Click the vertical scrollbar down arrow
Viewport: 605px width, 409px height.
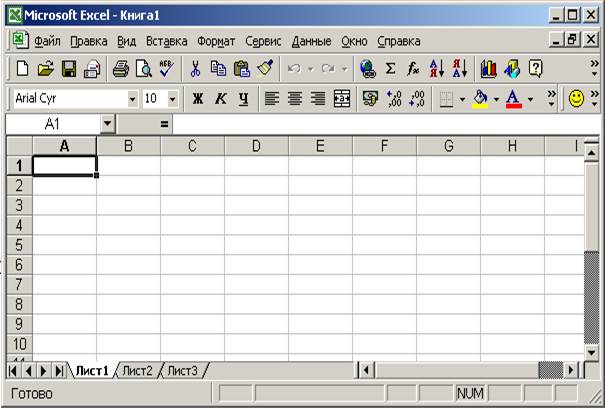pos(591,352)
